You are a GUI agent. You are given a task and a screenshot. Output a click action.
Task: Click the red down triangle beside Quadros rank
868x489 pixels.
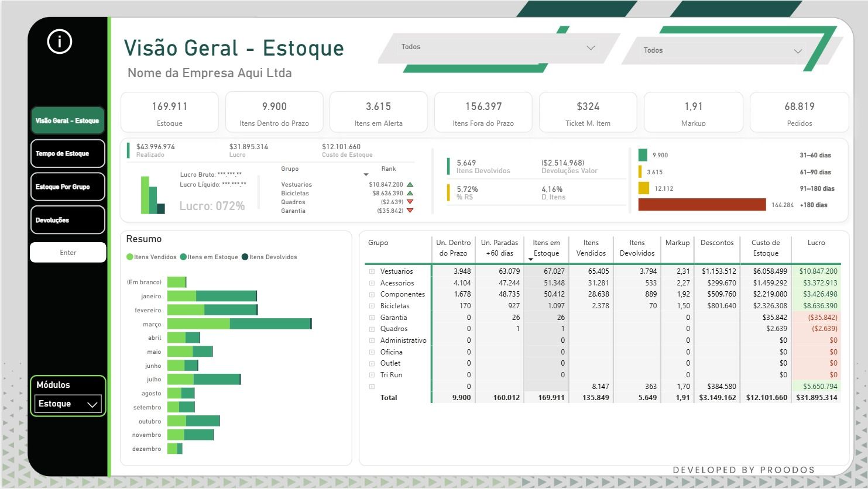(410, 202)
